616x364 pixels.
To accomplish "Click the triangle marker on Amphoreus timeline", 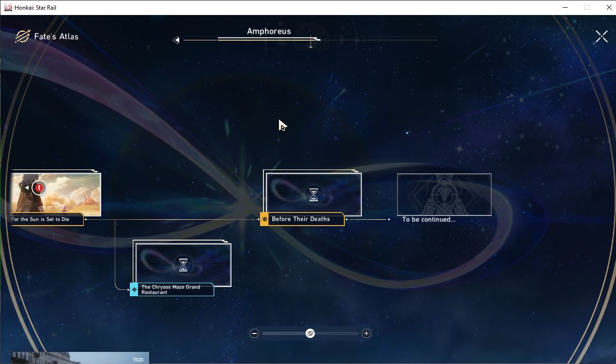I will (x=311, y=46).
